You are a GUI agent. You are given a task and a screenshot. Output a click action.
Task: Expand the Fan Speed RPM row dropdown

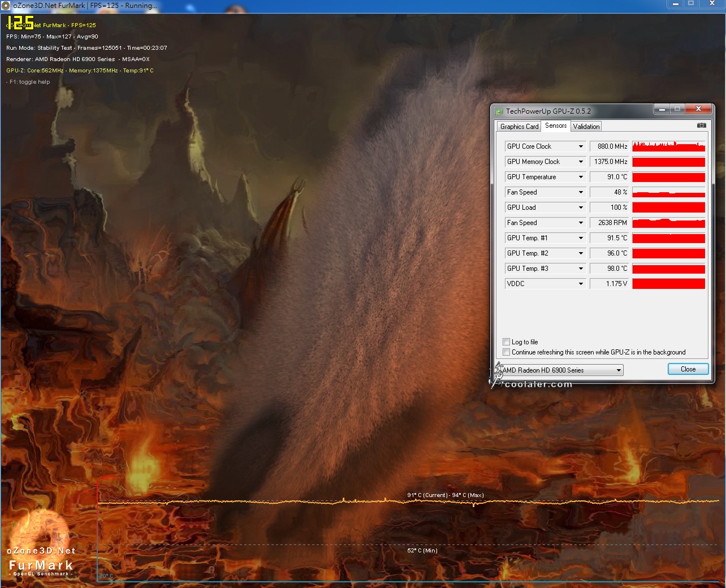point(580,223)
